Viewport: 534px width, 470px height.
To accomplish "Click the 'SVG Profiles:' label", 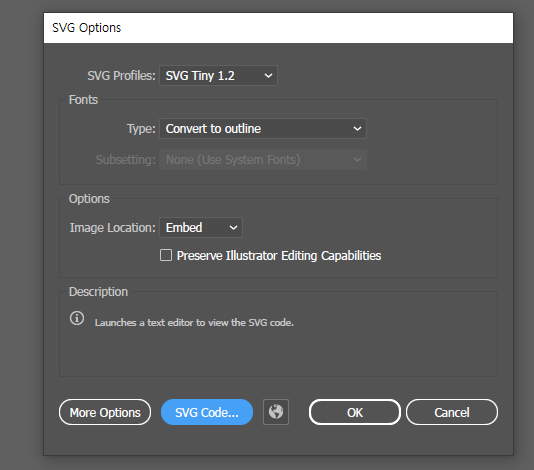I will pyautogui.click(x=121, y=76).
